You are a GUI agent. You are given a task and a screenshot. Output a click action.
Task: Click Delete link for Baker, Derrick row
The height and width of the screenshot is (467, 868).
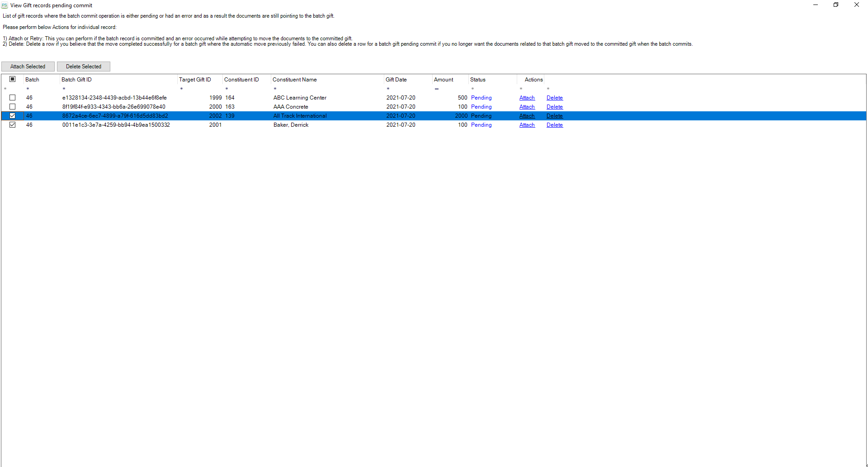[554, 125]
